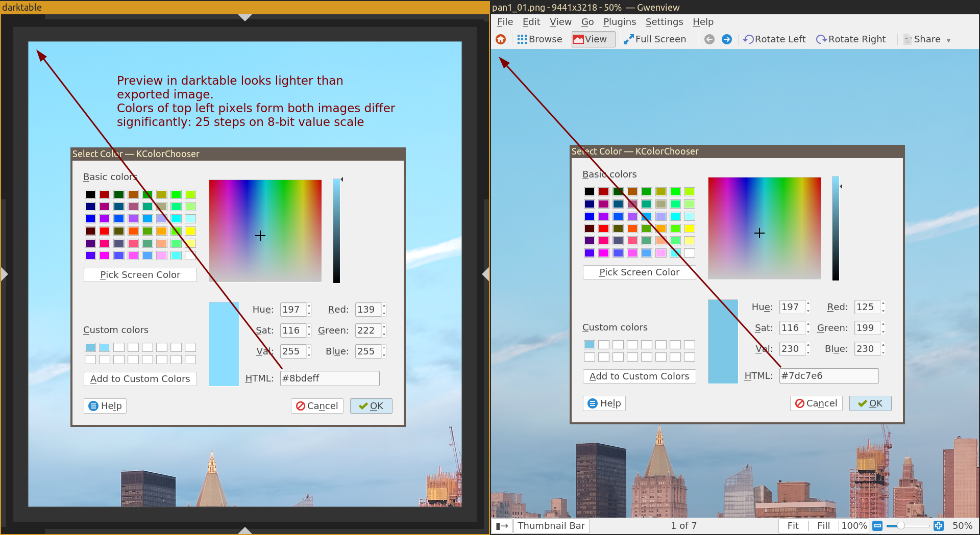Click HTML field showing #8bdeff
Screen dimensions: 980x535
point(330,378)
